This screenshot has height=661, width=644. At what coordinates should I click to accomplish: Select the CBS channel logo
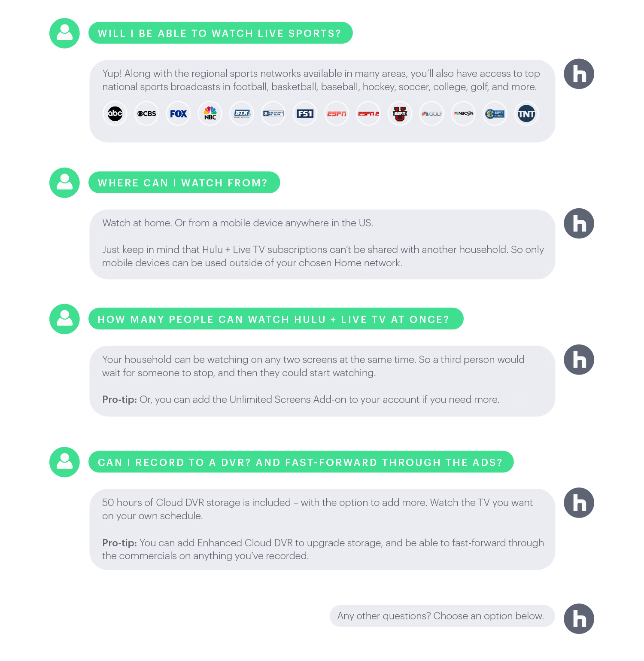click(147, 114)
